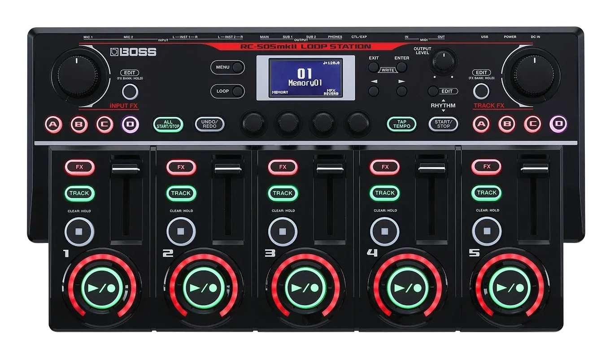The height and width of the screenshot is (364, 610).
Task: Click the OUTPUT LEVEL knob
Action: tap(443, 61)
